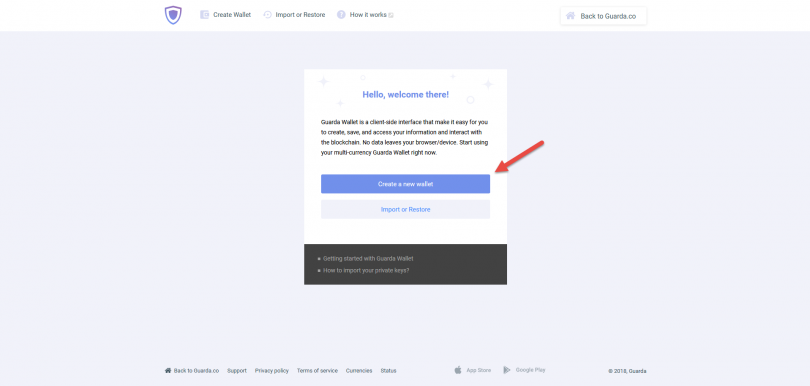Open the Create Wallet menu item
The width and height of the screenshot is (810, 386).
click(232, 15)
